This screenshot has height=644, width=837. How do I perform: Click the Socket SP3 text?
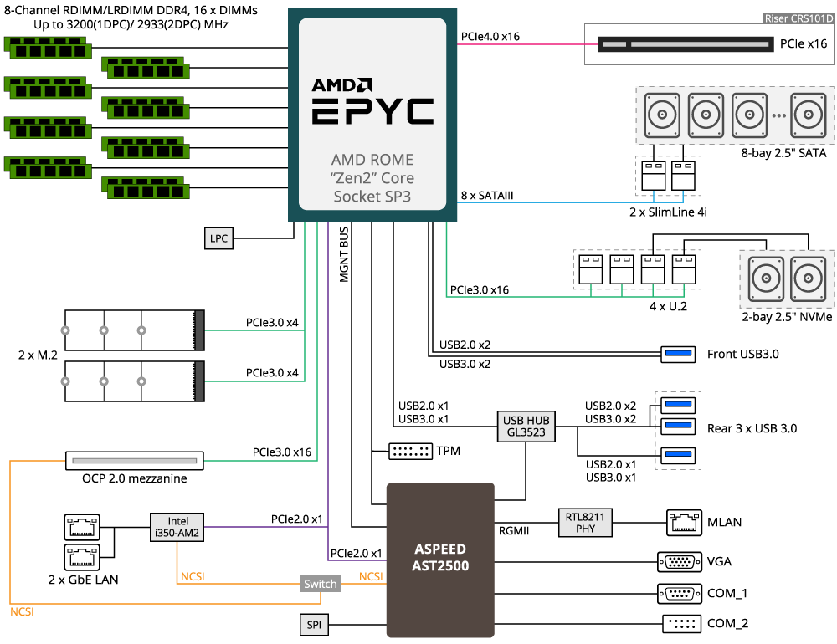tap(372, 197)
